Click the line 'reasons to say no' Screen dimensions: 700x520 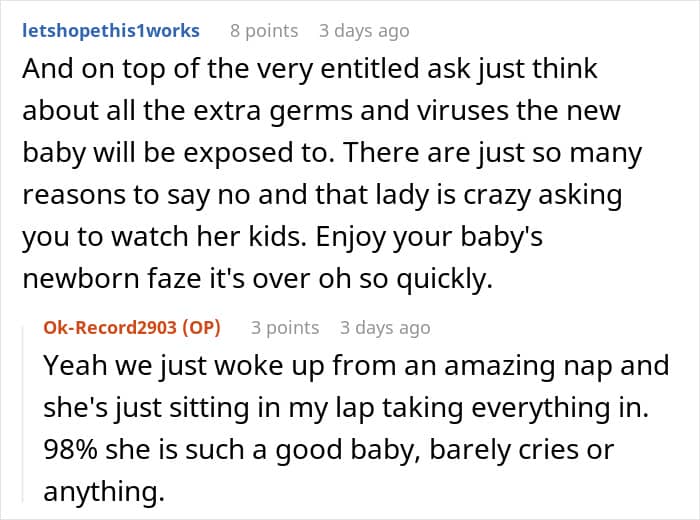(x=322, y=195)
